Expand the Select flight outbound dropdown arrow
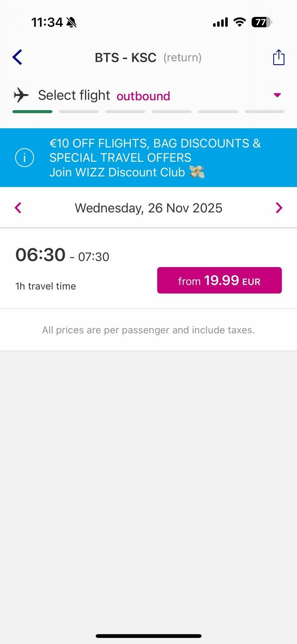 coord(277,95)
